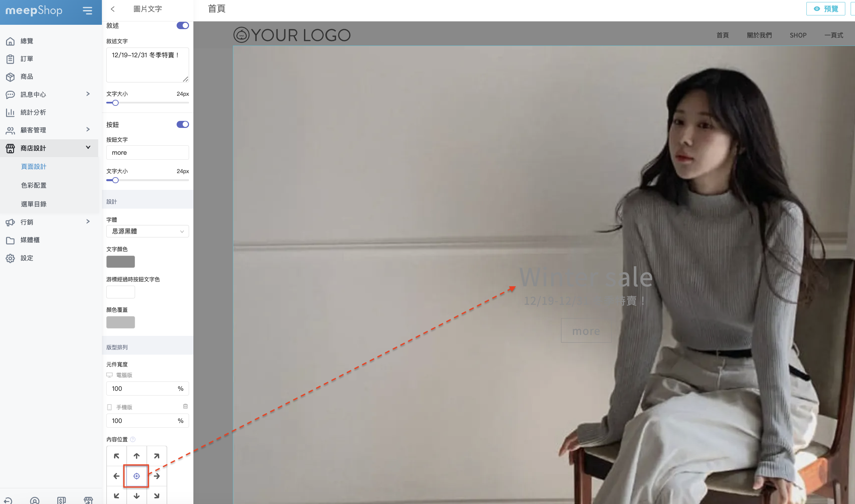Click the hamburger menu icon beside meepShop
855x504 pixels.
click(87, 11)
